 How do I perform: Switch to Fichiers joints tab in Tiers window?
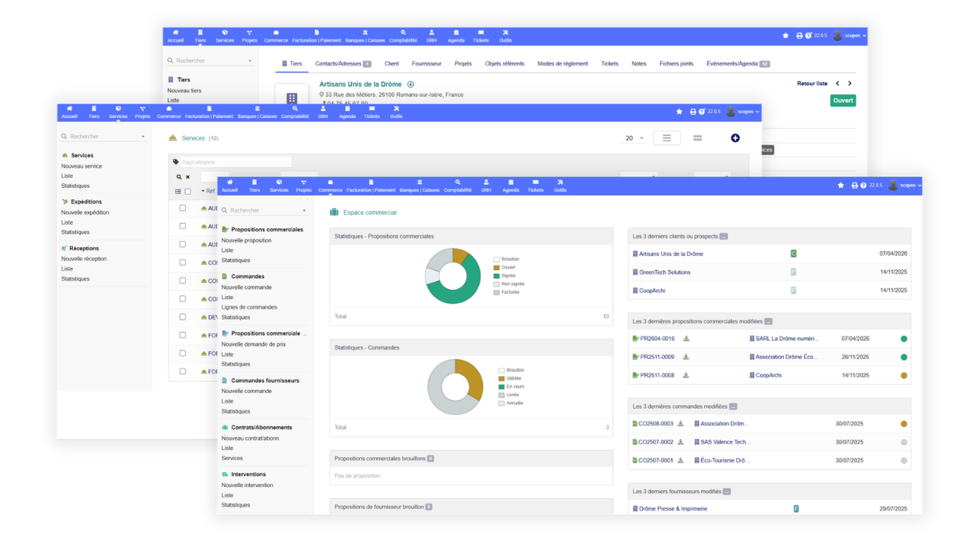[x=676, y=64]
